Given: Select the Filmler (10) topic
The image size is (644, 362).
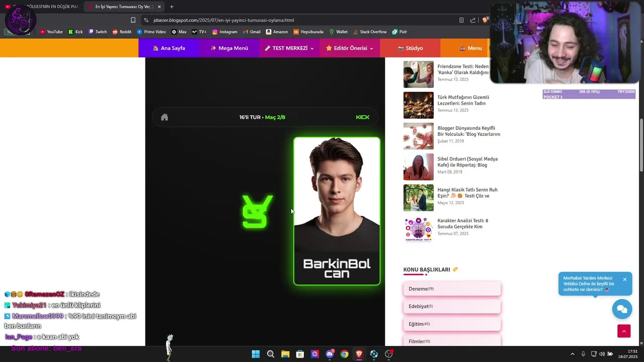Looking at the screenshot, I should click(452, 341).
